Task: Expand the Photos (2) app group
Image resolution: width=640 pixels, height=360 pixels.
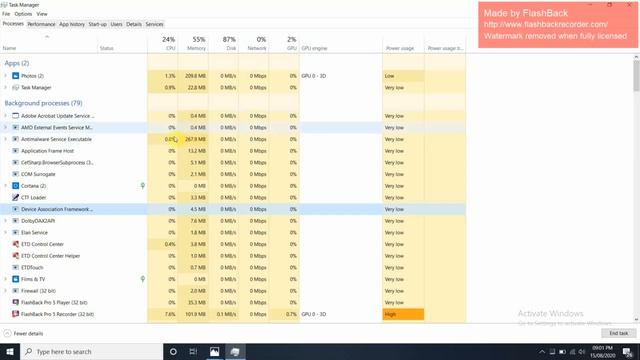Action: click(x=6, y=76)
